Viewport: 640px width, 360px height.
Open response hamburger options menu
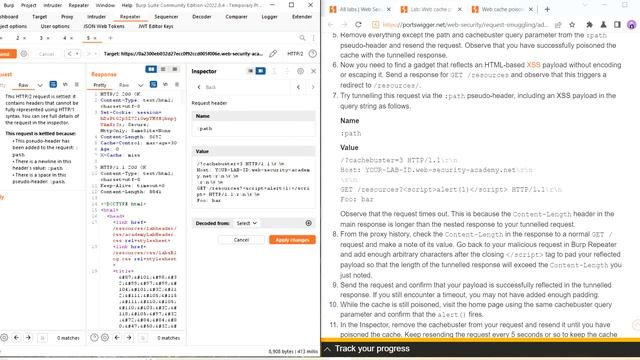coord(177,84)
